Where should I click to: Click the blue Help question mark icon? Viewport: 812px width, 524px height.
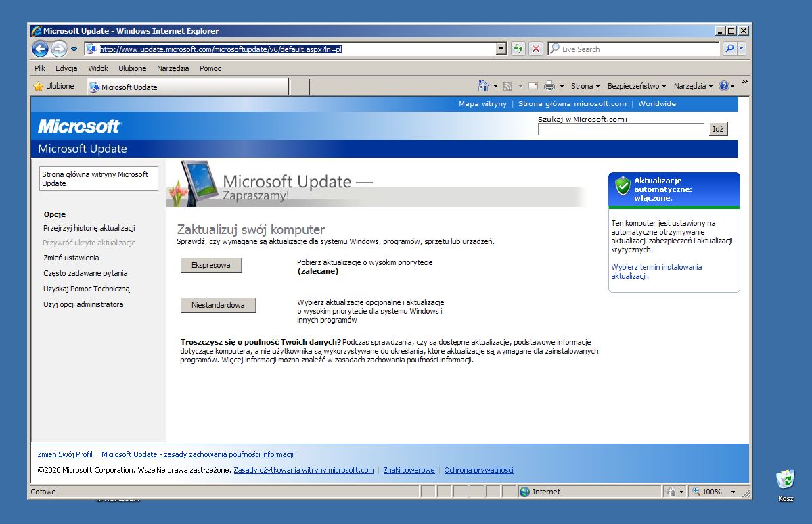tap(723, 87)
